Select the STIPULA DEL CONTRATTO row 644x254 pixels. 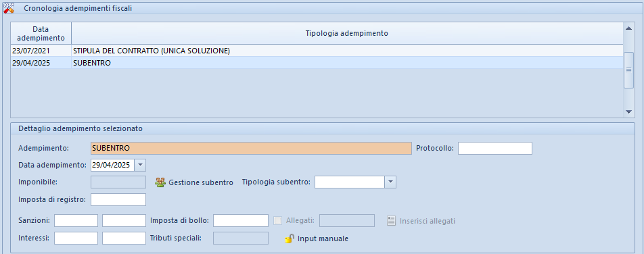click(x=317, y=51)
